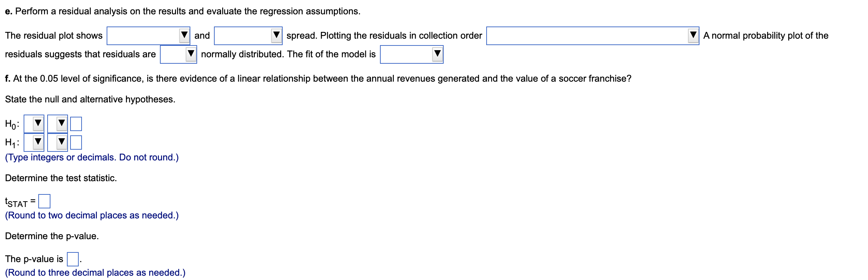This screenshot has width=868, height=280.
Task: Open the "fit of the model is" dropdown
Action: click(411, 54)
